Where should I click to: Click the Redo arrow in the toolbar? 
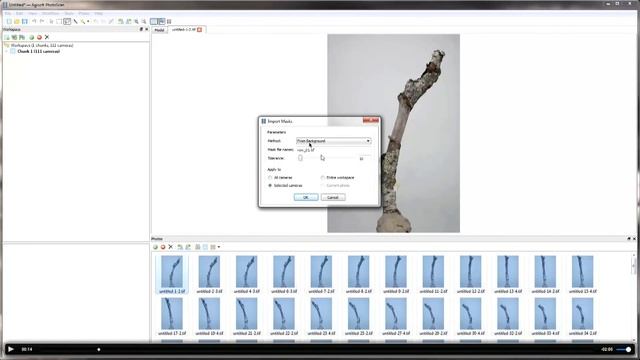click(42, 21)
